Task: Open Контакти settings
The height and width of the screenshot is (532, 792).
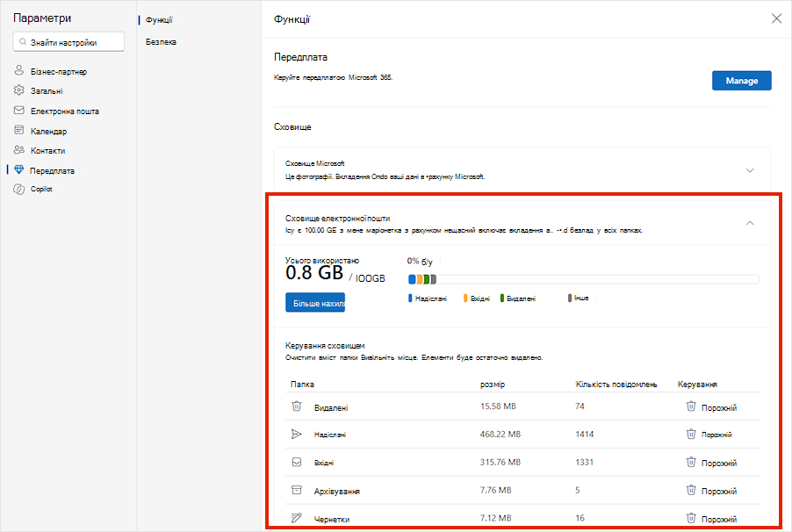Action: point(40,150)
